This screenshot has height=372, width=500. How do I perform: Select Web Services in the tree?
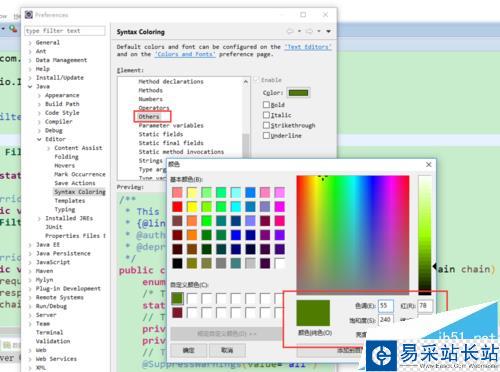pos(56,359)
